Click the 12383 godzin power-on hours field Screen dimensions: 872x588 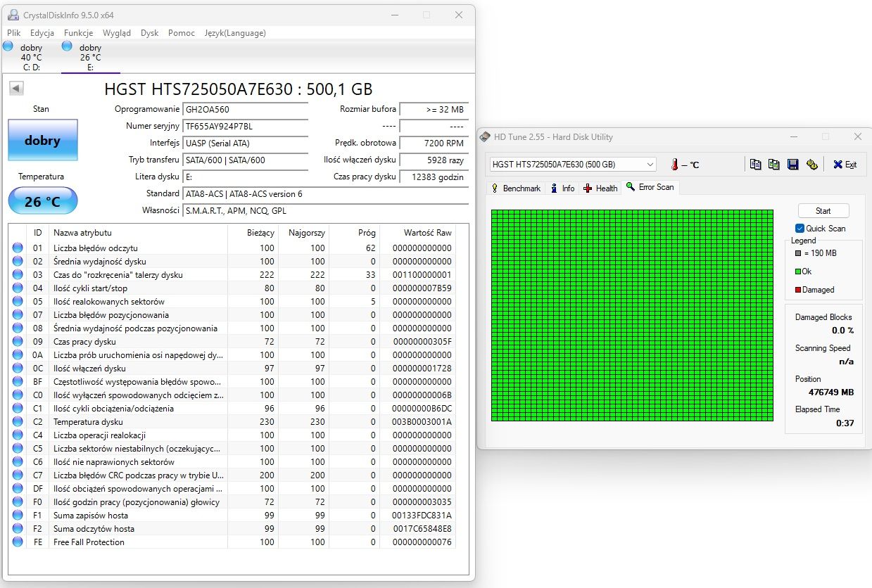434,177
